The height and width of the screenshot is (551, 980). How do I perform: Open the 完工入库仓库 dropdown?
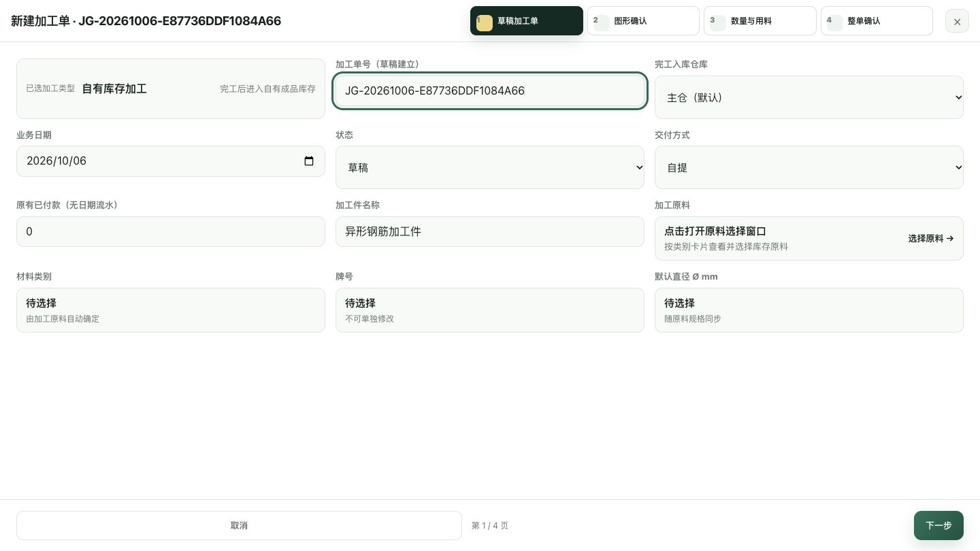809,97
